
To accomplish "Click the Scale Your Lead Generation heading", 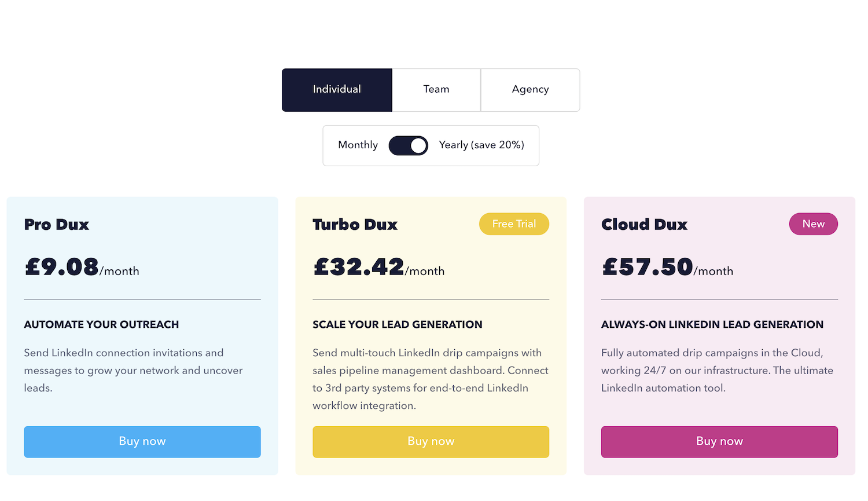I will click(397, 325).
